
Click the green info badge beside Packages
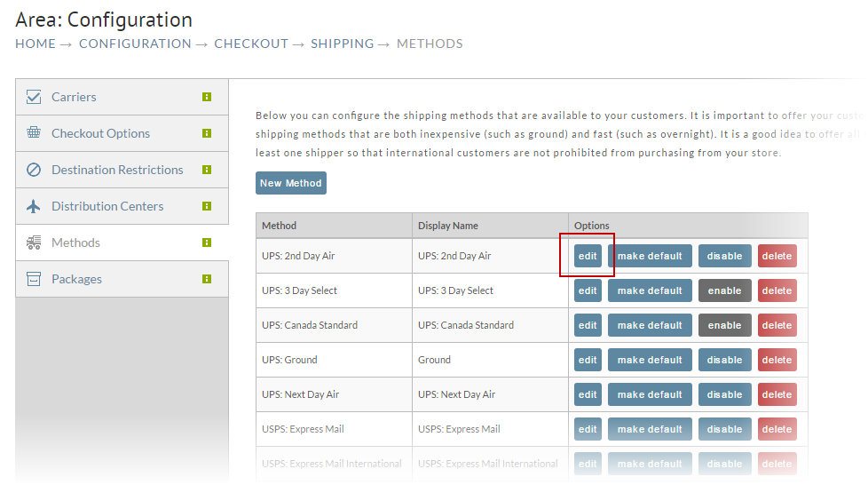207,279
